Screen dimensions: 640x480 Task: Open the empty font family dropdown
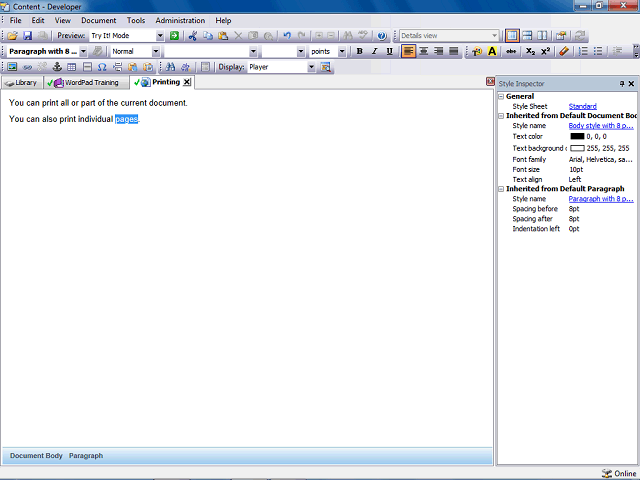253,51
